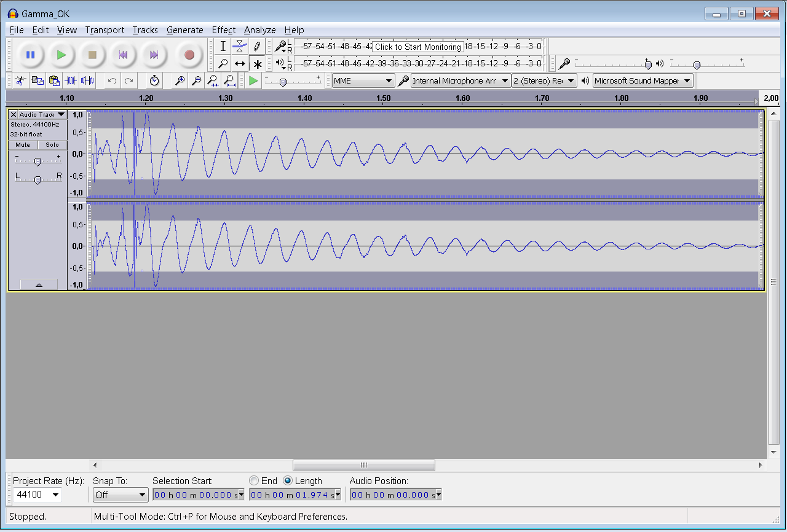Viewport: 787px width, 532px height.
Task: Click the Copy icon in edit toolbar
Action: pos(37,80)
